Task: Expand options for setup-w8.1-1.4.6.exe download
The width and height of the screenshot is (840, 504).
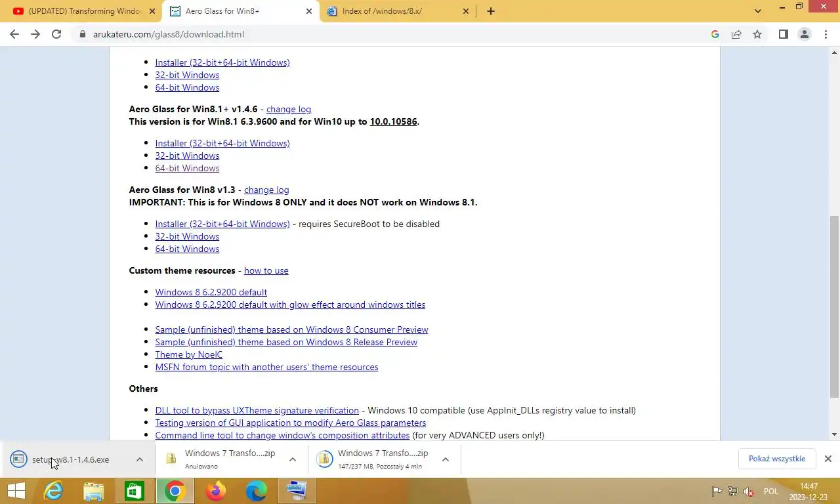Action: point(140,459)
